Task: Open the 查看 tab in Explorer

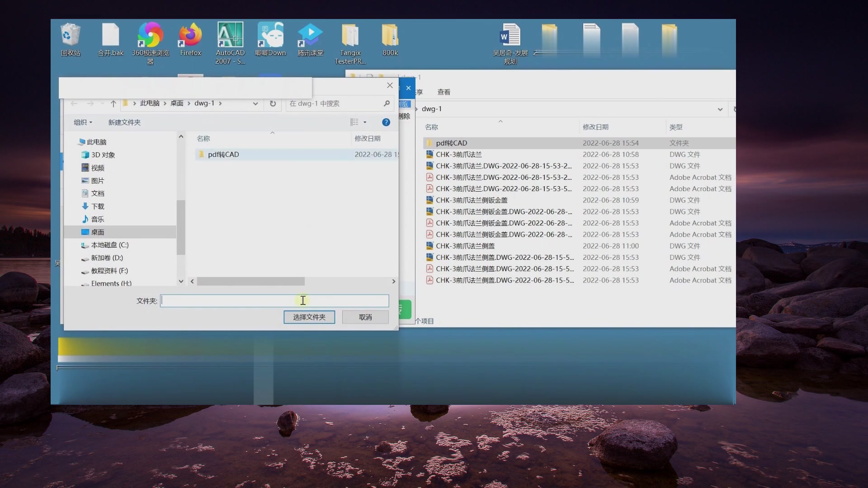Action: [x=443, y=92]
